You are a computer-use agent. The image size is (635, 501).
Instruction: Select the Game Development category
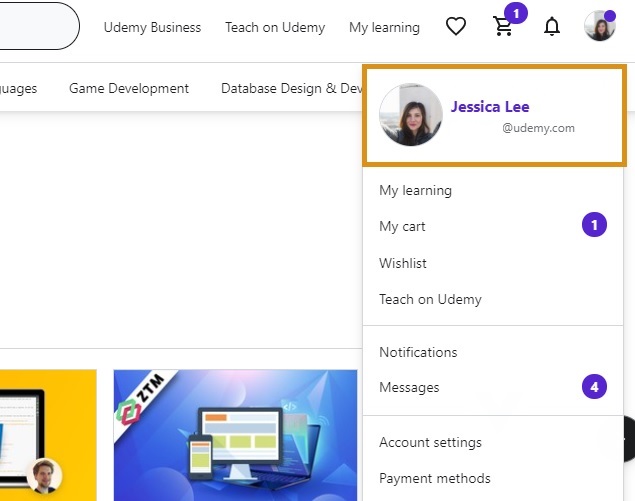pos(129,88)
